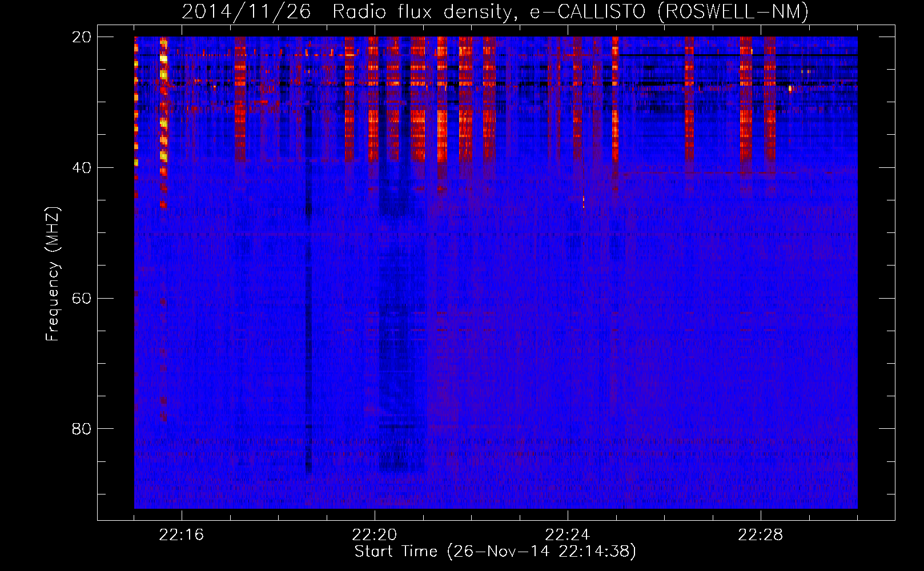This screenshot has width=924, height=571.
Task: Click the 22:20 time tick label
Action: pyautogui.click(x=375, y=535)
